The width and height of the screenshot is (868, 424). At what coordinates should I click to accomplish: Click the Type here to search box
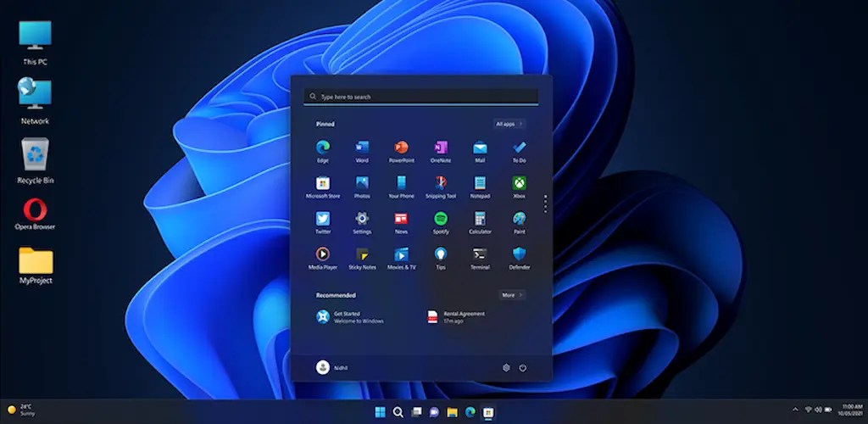coord(420,97)
